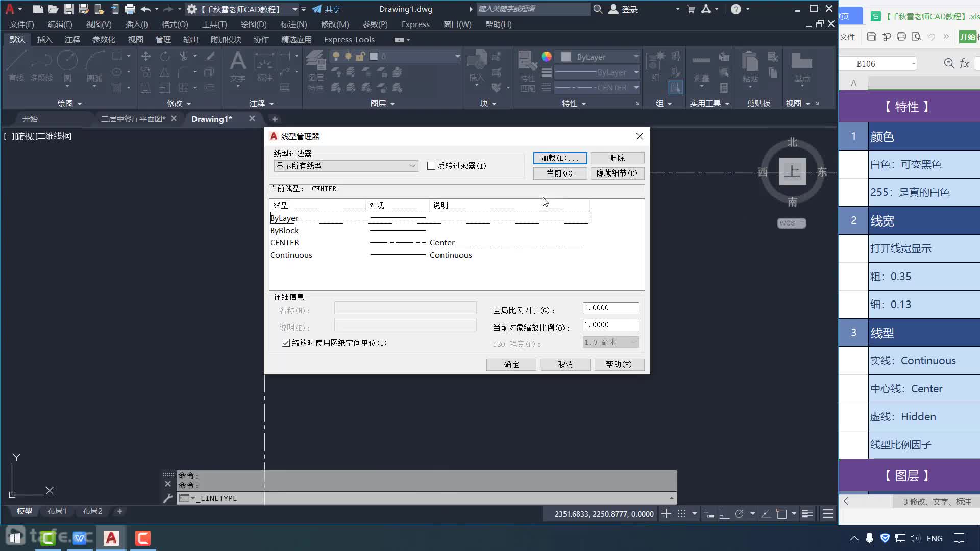Image resolution: width=980 pixels, height=551 pixels.
Task: Select the ByLayer linetype row
Action: [x=429, y=218]
